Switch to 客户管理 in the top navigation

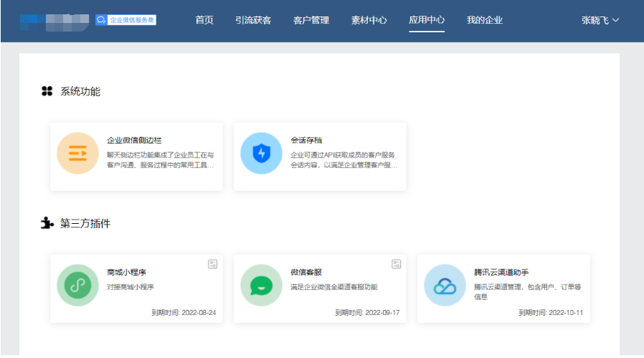(311, 20)
